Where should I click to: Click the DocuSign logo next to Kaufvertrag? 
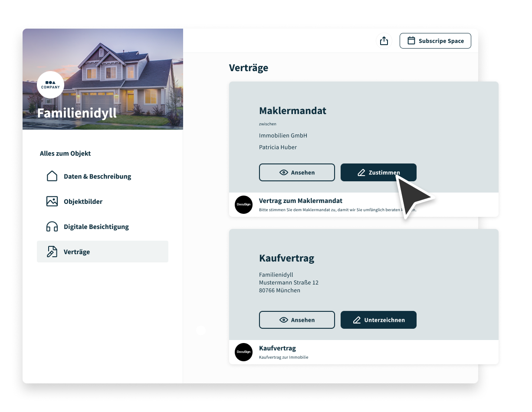(x=243, y=352)
